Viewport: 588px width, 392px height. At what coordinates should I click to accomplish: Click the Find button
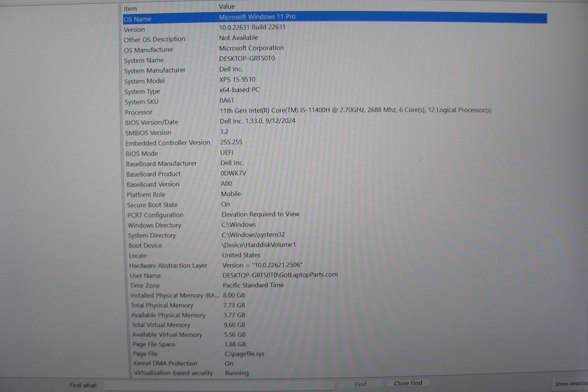(x=361, y=384)
